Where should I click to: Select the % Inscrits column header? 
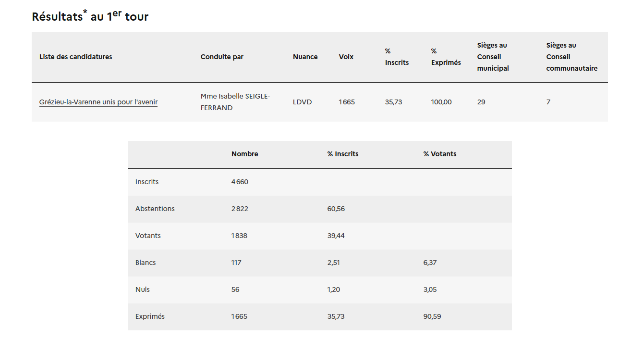coord(397,57)
